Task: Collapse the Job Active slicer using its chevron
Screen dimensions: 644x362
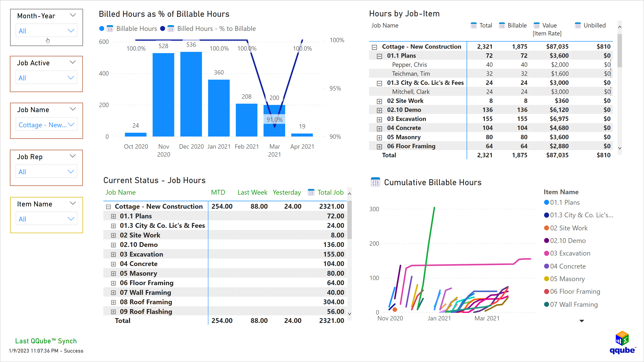Action: click(x=73, y=62)
